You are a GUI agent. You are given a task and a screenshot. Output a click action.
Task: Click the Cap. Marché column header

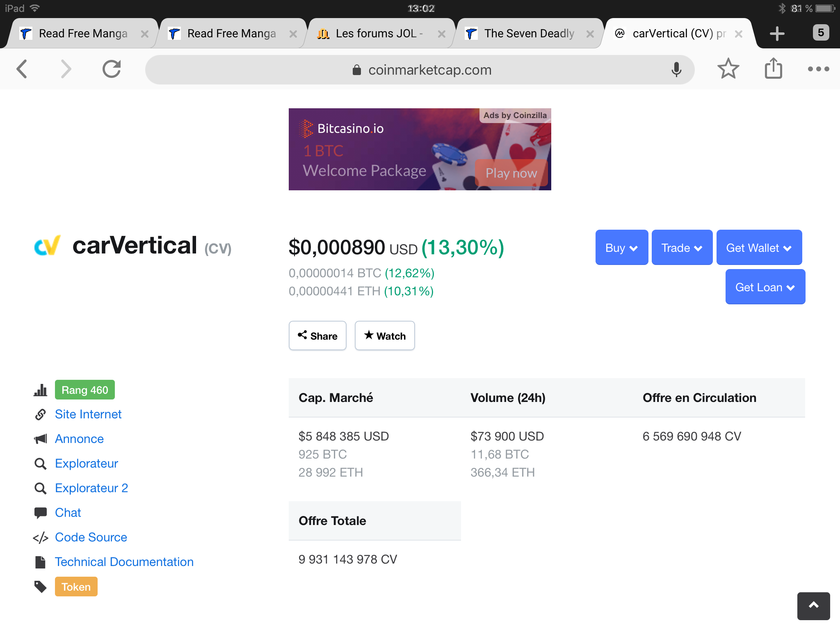point(336,398)
